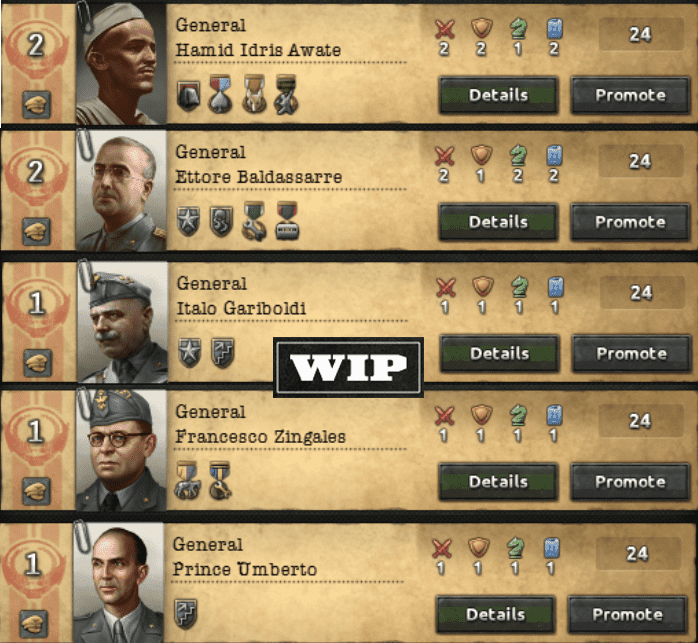Promote General Francesco Zingales
Viewport: 698px width, 643px height.
coord(630,482)
